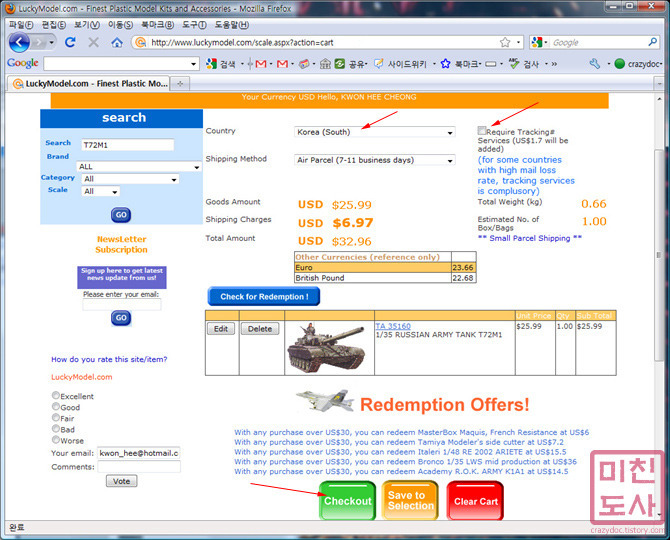Click the green crazydoc account indicator

620,64
